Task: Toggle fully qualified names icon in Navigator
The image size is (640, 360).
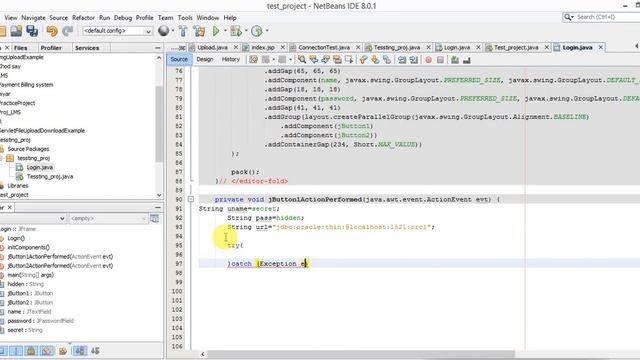Action: 63,351
